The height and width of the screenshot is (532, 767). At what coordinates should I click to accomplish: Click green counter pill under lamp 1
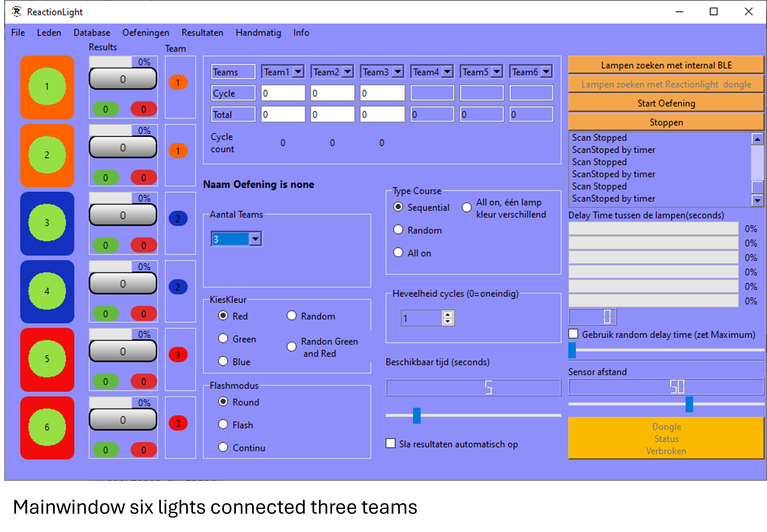pyautogui.click(x=105, y=109)
